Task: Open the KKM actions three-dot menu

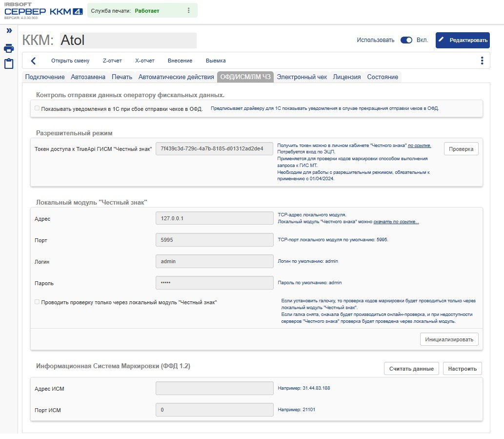Action: pyautogui.click(x=482, y=61)
